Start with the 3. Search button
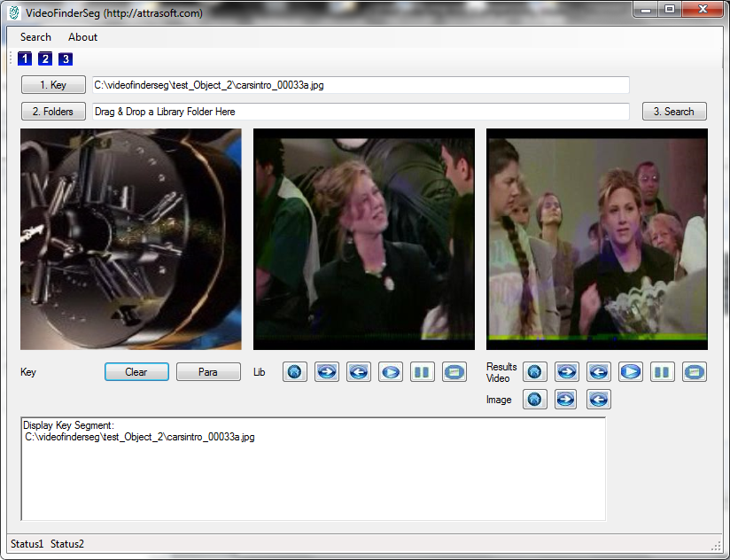This screenshot has width=730, height=560. click(x=674, y=112)
